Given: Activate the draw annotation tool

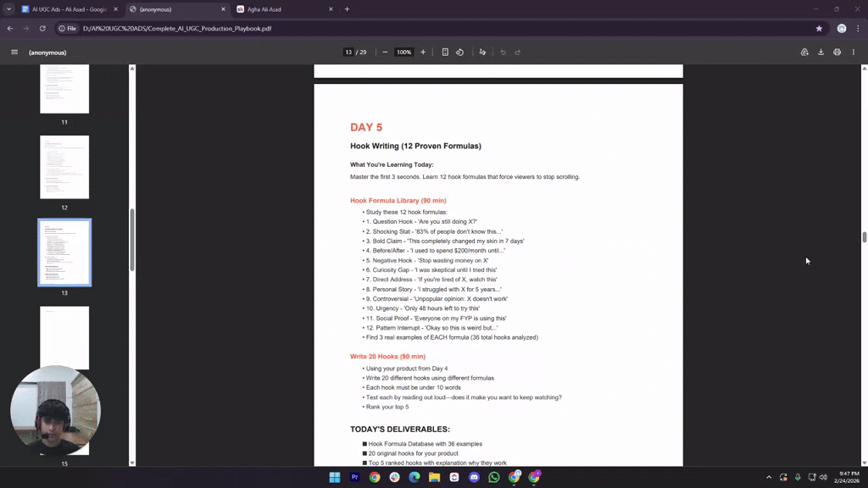Looking at the screenshot, I should point(482,52).
